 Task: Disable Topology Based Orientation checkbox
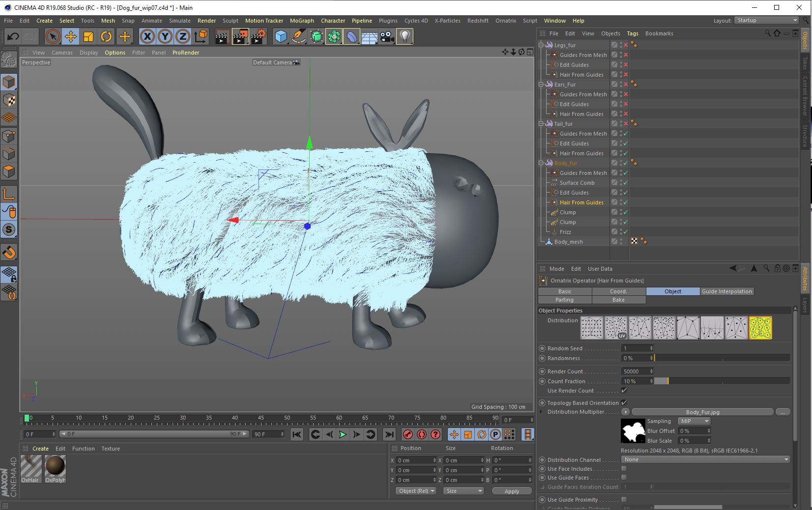click(x=624, y=403)
